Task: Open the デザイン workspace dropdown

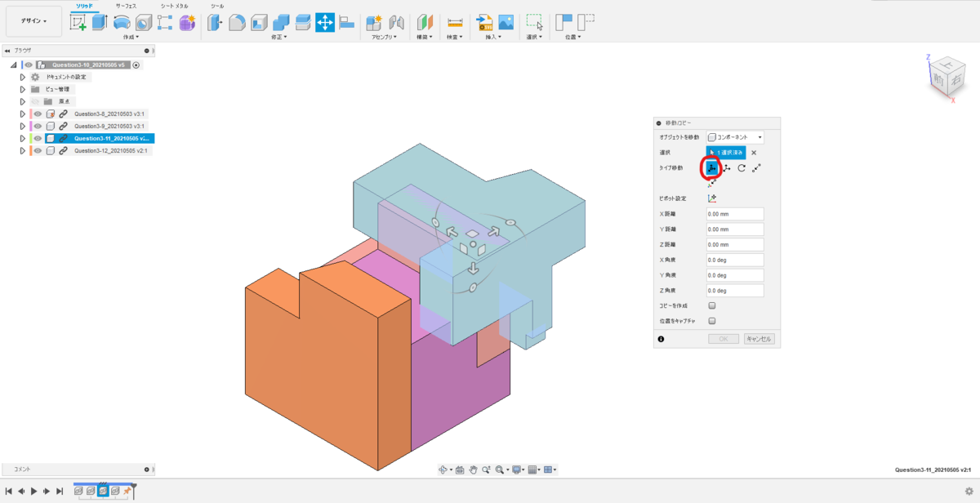Action: click(x=33, y=21)
